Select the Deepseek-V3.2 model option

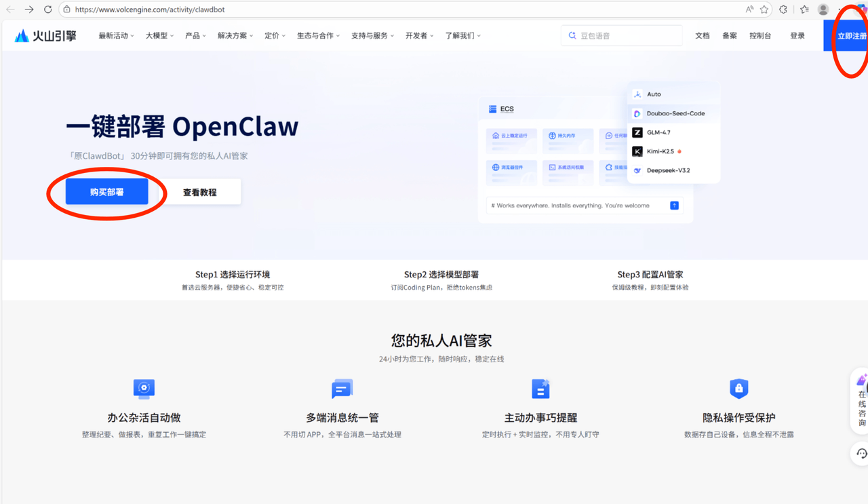click(x=673, y=170)
